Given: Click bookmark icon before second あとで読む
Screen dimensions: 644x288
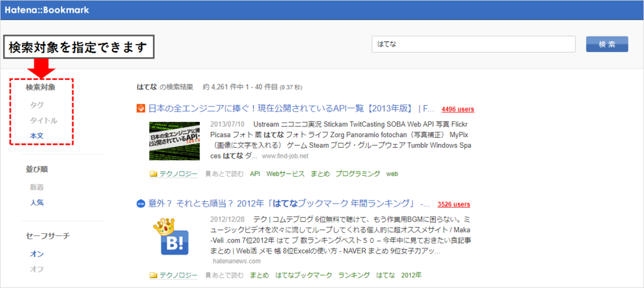Looking at the screenshot, I should click(208, 275).
